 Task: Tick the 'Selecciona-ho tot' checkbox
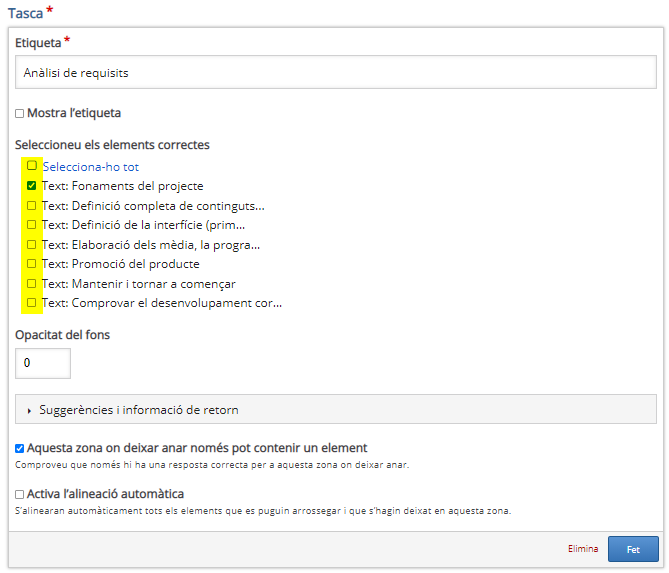click(32, 166)
